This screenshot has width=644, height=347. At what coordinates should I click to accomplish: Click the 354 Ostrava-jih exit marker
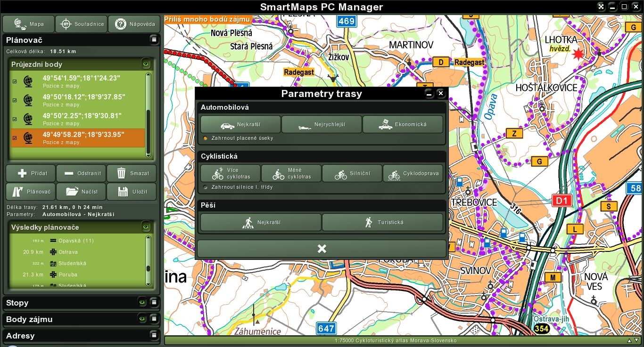tap(542, 329)
